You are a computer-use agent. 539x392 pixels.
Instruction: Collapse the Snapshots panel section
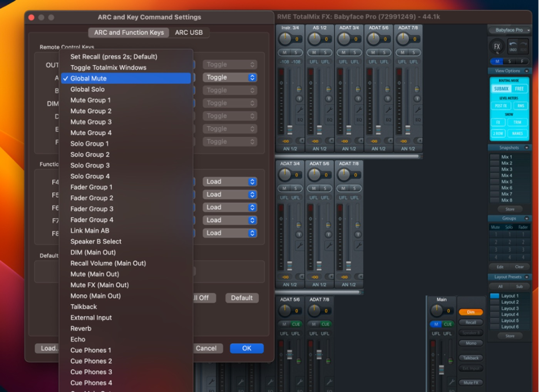527,148
